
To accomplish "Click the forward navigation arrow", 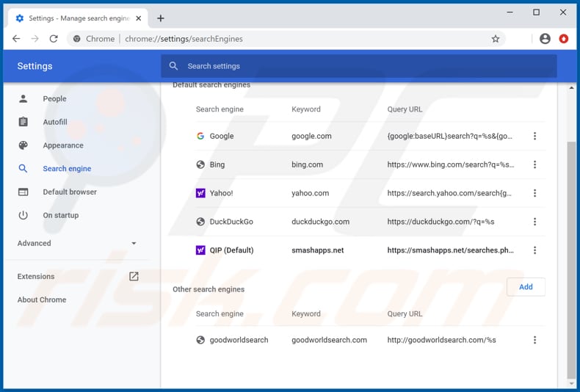I will click(35, 39).
